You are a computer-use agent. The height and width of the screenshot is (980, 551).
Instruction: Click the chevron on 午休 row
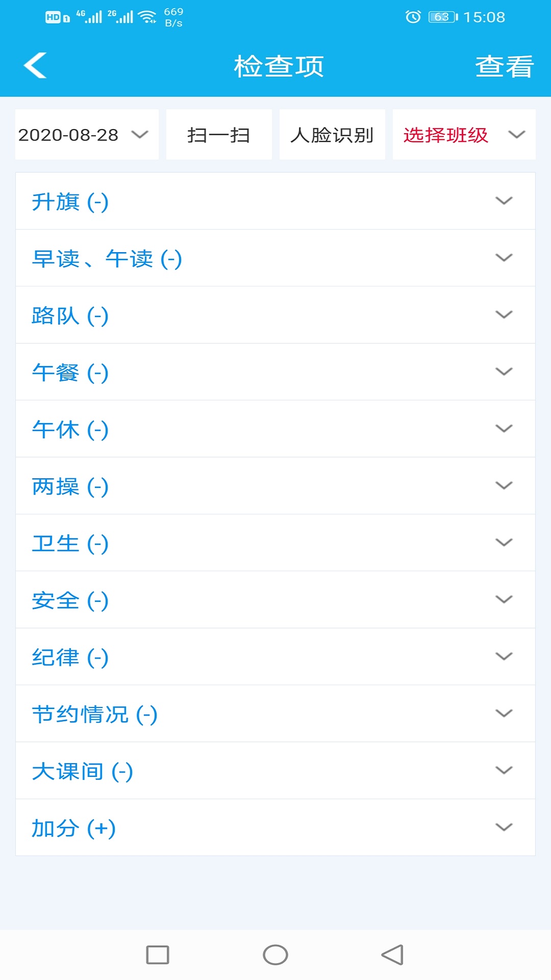click(x=504, y=429)
